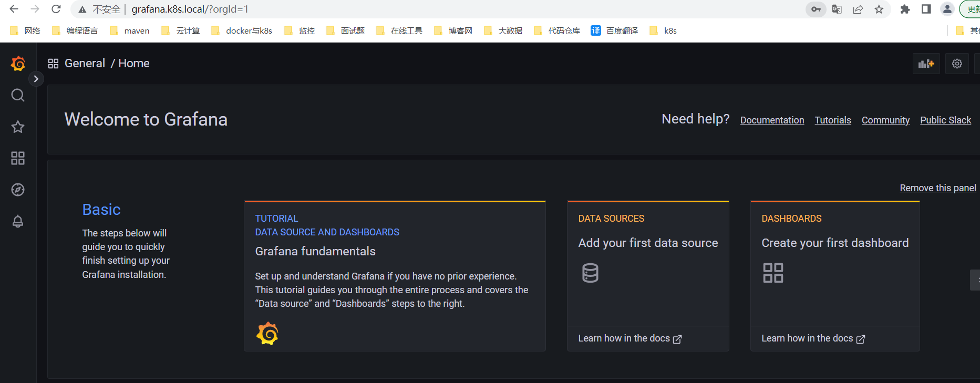Click the browser Forward arrow
This screenshot has height=383, width=980.
pos(35,9)
